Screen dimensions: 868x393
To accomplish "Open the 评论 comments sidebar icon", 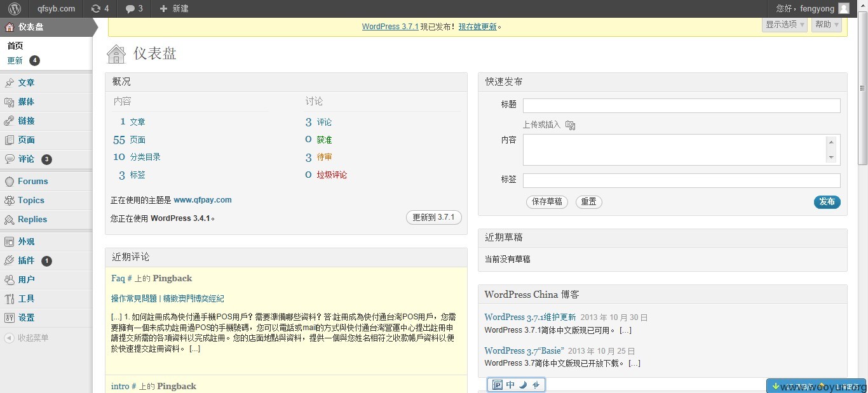I will pyautogui.click(x=9, y=159).
